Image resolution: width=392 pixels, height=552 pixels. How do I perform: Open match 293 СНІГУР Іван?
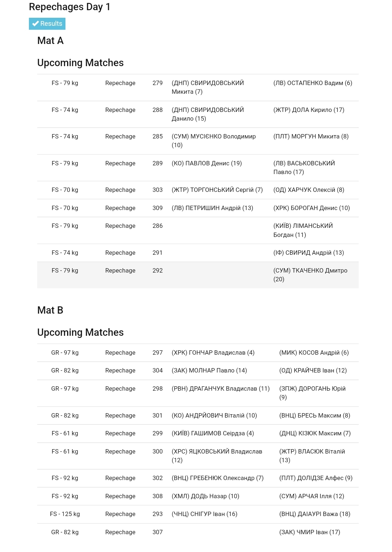pos(198,514)
